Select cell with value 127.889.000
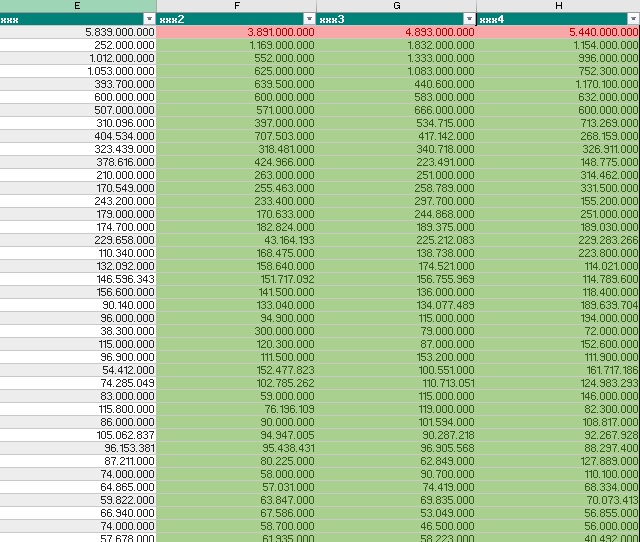 pos(558,462)
